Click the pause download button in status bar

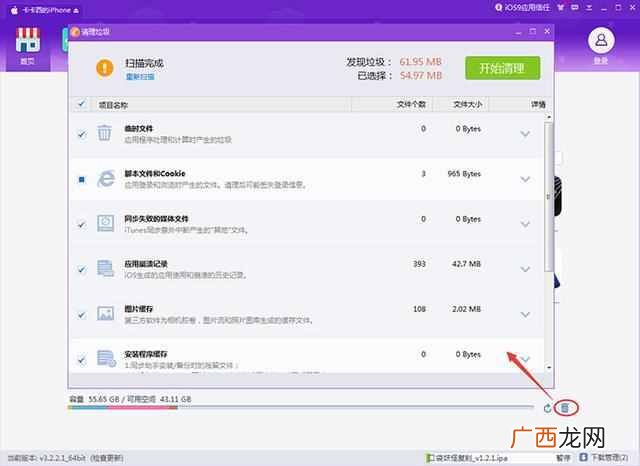563,458
